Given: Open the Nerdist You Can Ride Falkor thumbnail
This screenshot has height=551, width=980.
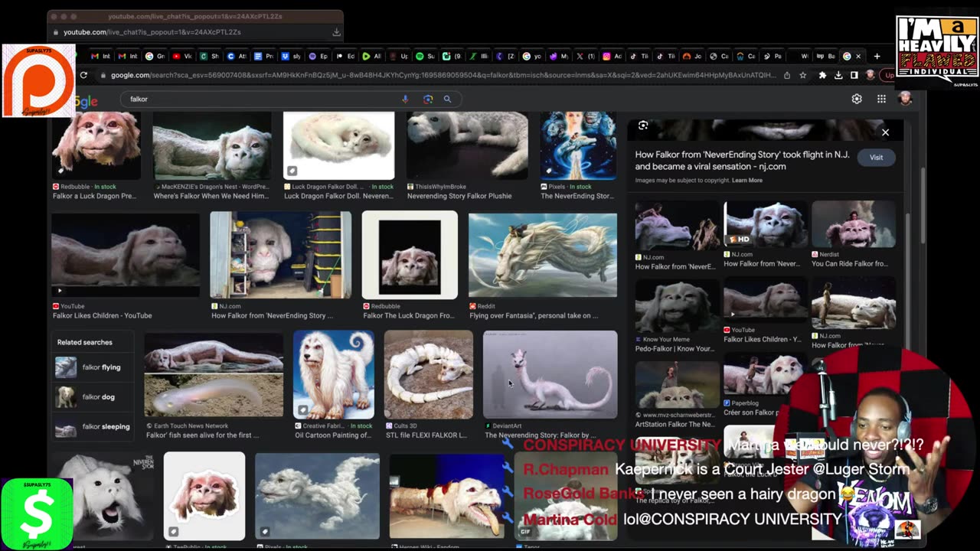Looking at the screenshot, I should [x=854, y=224].
